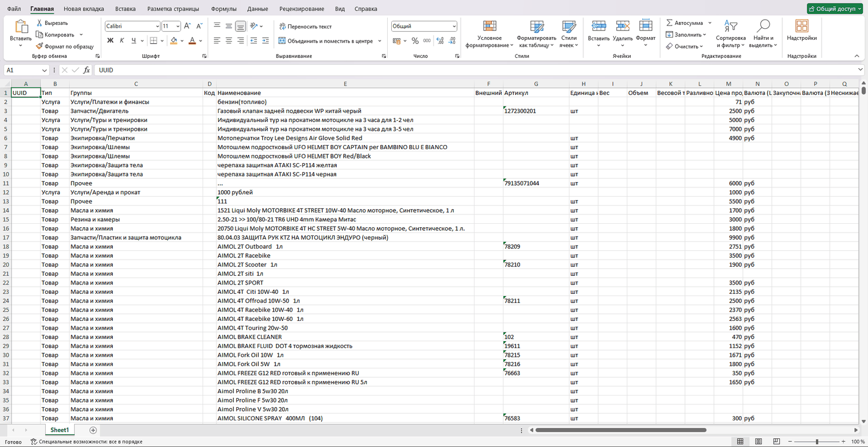
Task: Switch to the Разметка страницы tab
Action: click(x=173, y=9)
